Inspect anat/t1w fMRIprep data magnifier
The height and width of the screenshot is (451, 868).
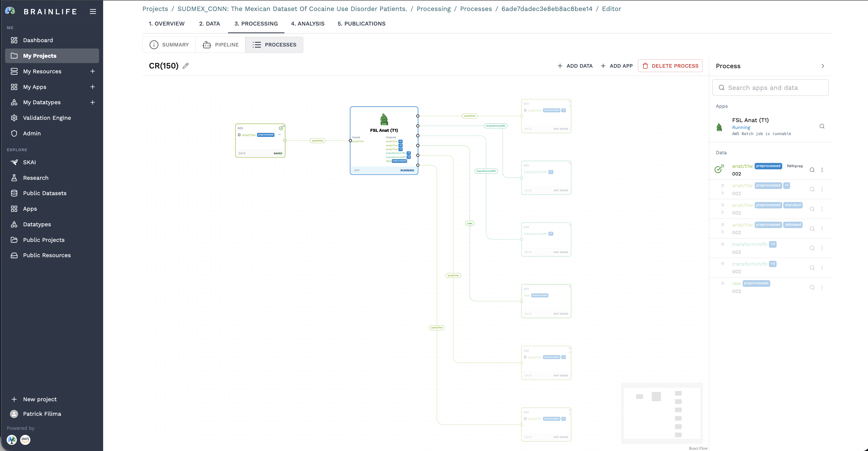tap(812, 170)
